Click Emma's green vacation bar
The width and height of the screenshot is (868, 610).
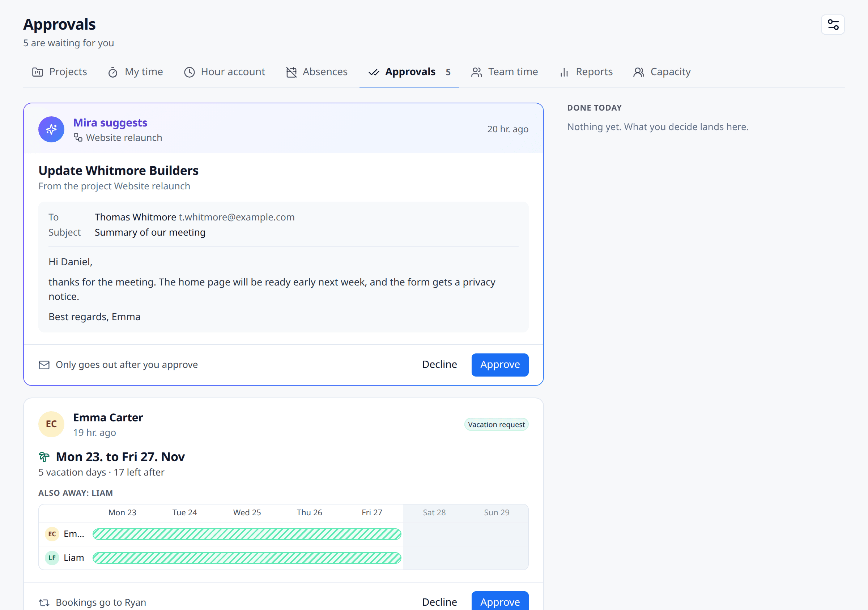(247, 534)
